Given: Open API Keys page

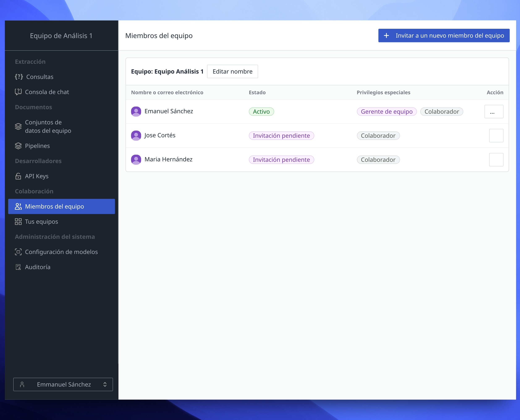Looking at the screenshot, I should click(62, 176).
